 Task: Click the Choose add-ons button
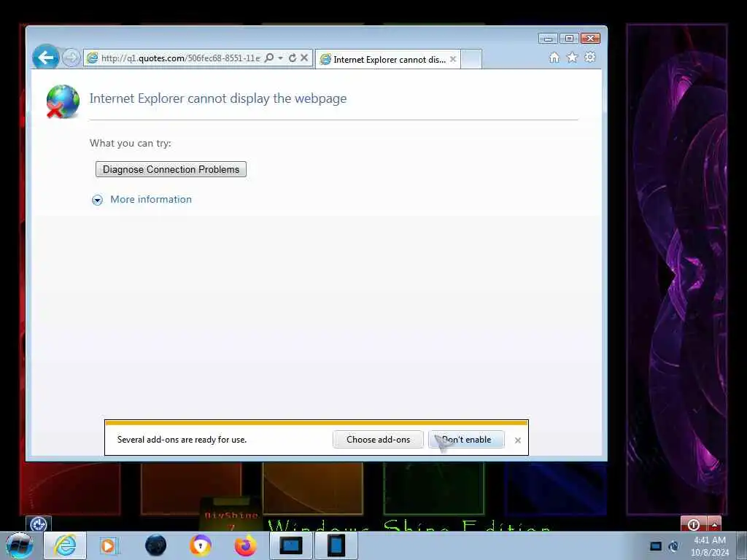point(379,440)
